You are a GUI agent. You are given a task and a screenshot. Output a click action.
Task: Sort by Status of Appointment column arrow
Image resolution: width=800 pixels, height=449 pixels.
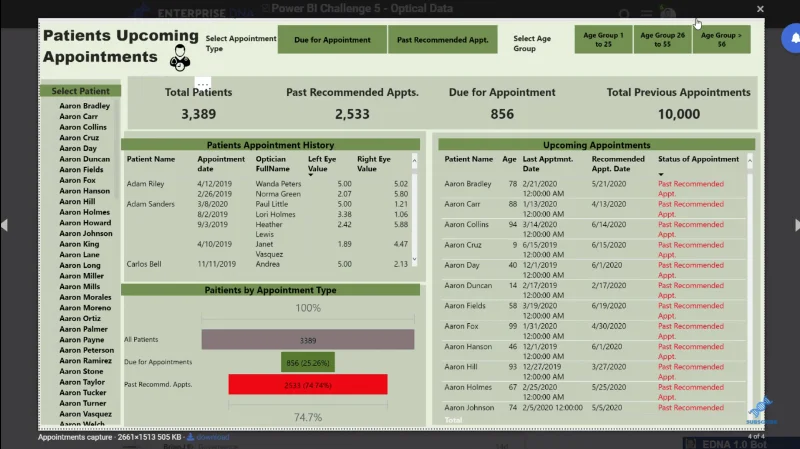(x=661, y=174)
